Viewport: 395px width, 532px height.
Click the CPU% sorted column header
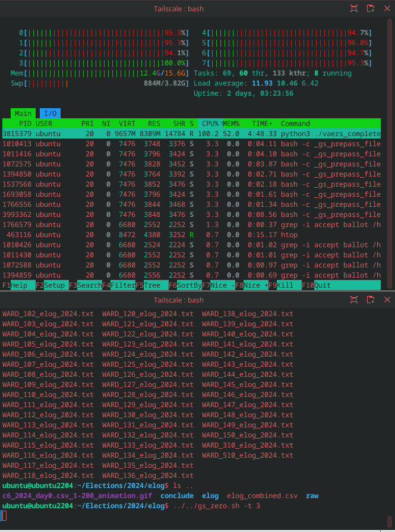click(210, 124)
